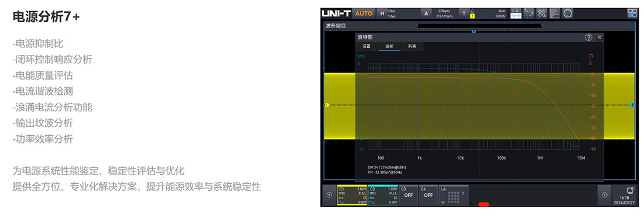
Task: Close the Bode plot (波特图) dialog
Action: tap(600, 37)
